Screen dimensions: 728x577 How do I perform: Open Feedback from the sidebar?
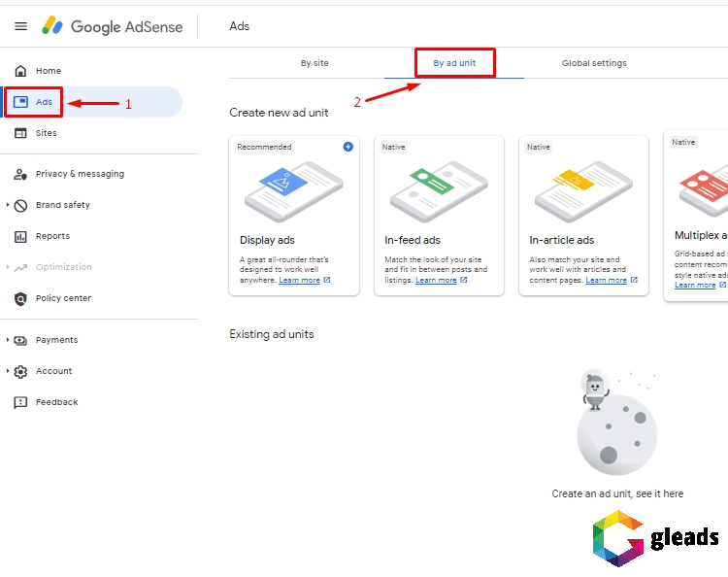(x=56, y=402)
